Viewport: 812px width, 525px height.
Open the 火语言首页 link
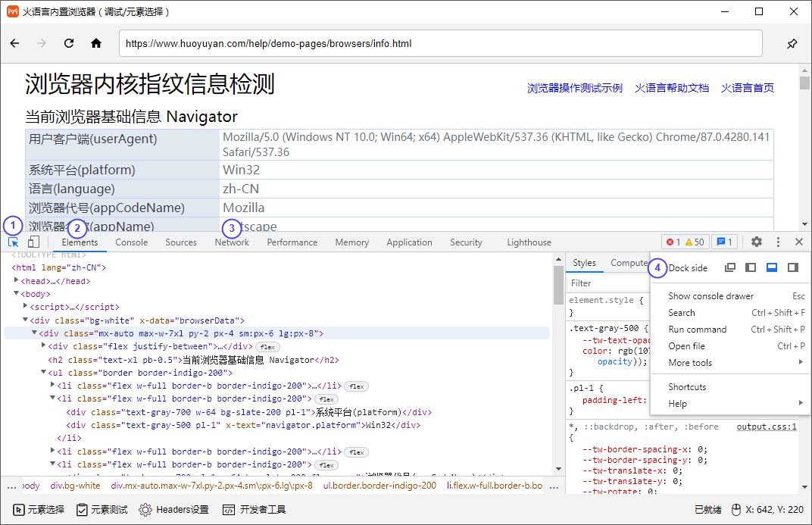pyautogui.click(x=748, y=88)
